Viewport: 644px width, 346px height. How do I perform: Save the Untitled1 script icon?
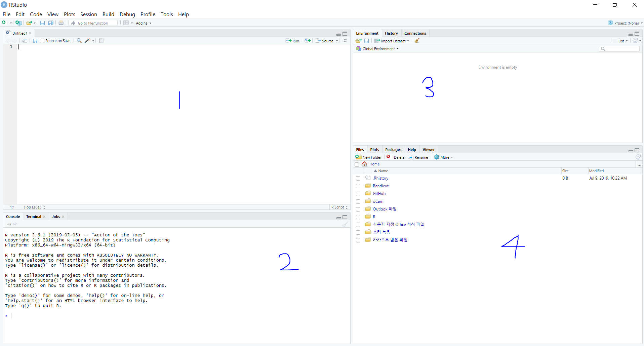pyautogui.click(x=35, y=41)
